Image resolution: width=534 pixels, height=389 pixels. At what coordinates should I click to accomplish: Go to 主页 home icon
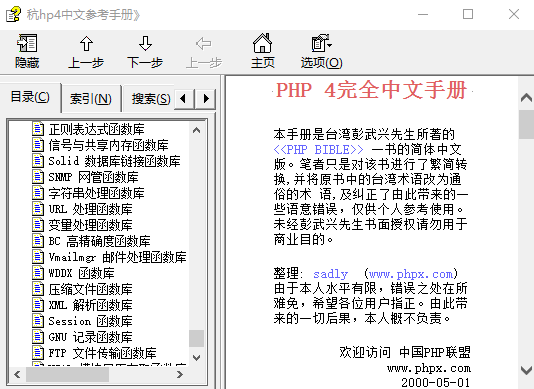(x=262, y=43)
